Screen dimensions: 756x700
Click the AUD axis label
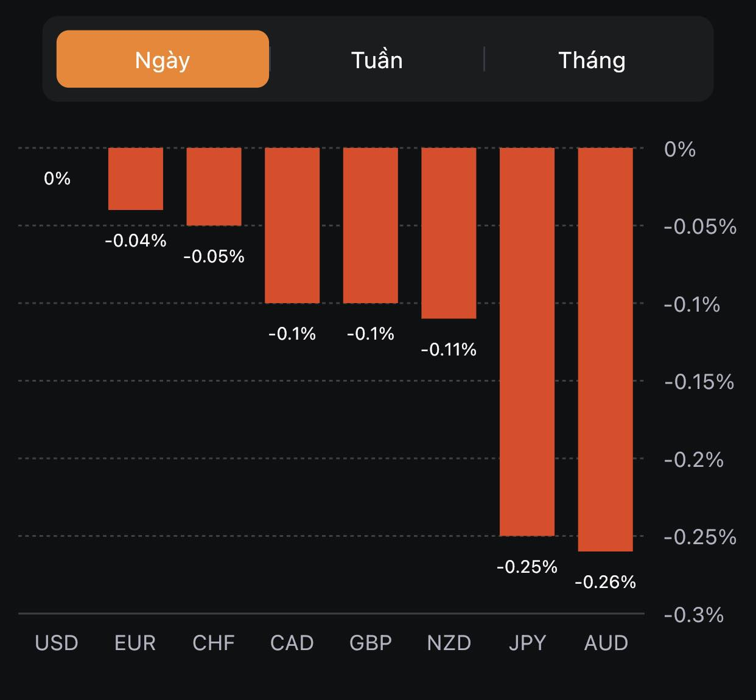pyautogui.click(x=606, y=643)
